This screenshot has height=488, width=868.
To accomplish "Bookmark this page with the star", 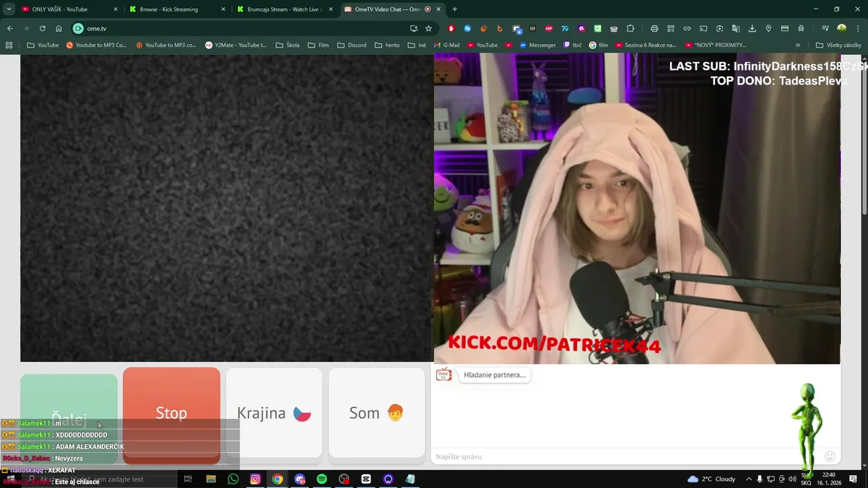I will (x=429, y=28).
